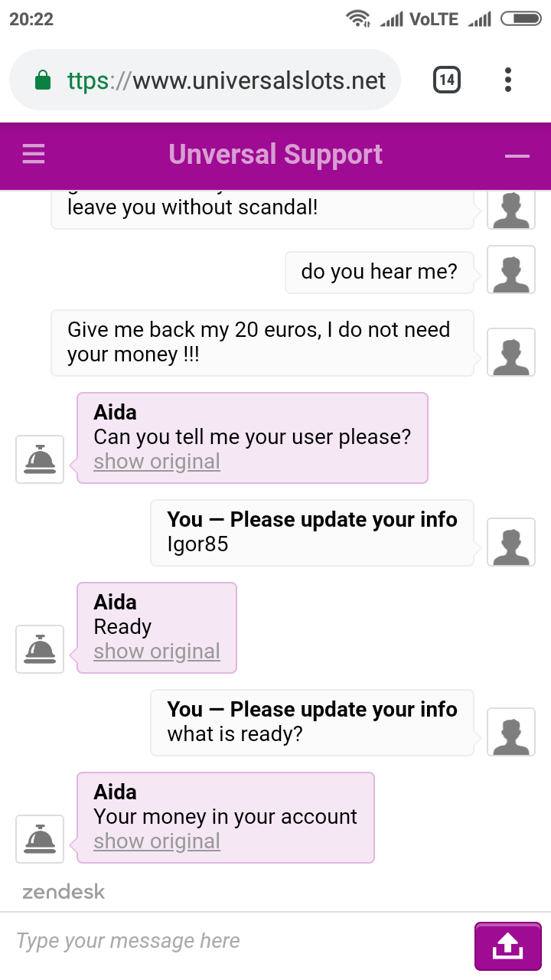Show original under 'Can you tell me your user please?'
The height and width of the screenshot is (980, 551).
tap(157, 462)
